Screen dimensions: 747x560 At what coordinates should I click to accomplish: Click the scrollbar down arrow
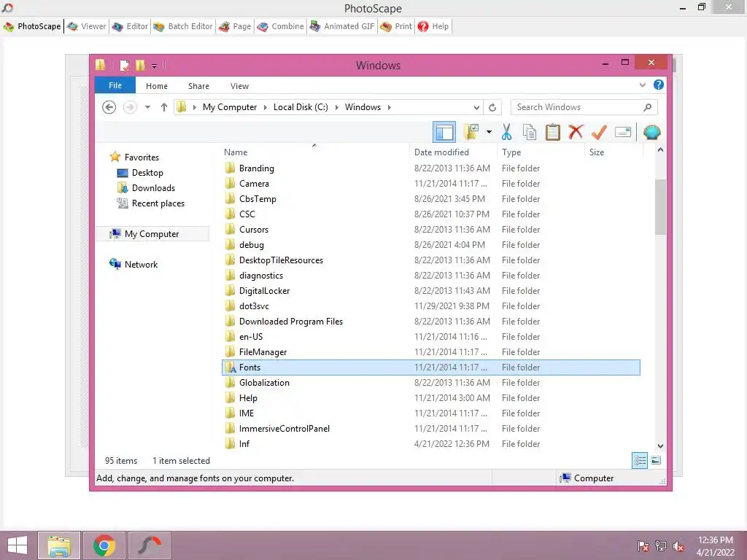[x=660, y=446]
